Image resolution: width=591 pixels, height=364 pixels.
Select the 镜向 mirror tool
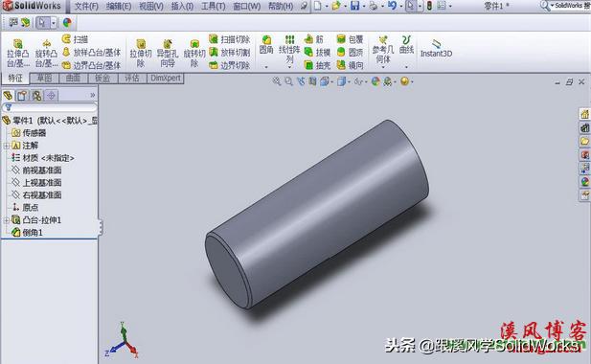350,65
